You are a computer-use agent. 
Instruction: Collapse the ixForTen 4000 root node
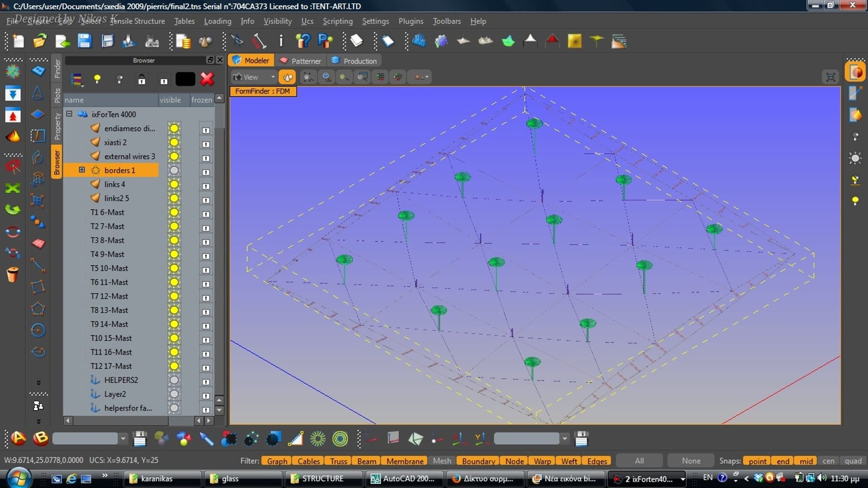point(69,114)
